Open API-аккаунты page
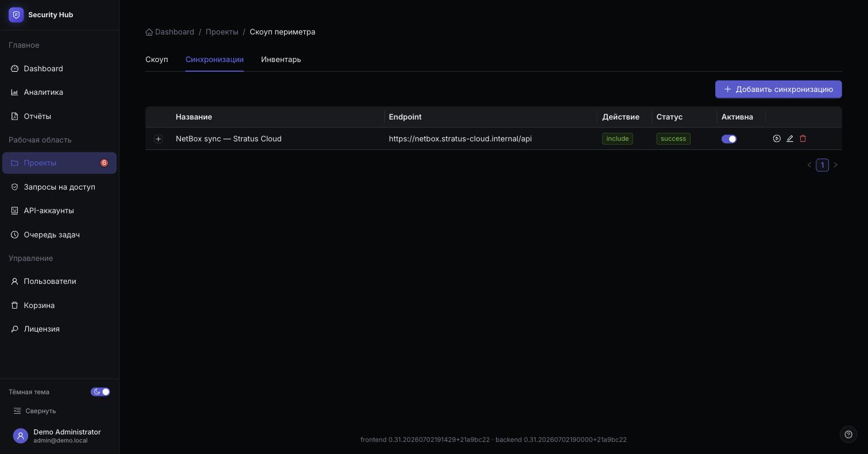This screenshot has width=868, height=454. (59, 210)
